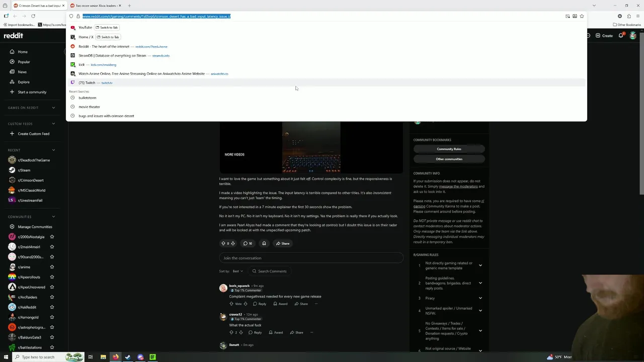Open more options on boris_squanch's comment

[316, 304]
